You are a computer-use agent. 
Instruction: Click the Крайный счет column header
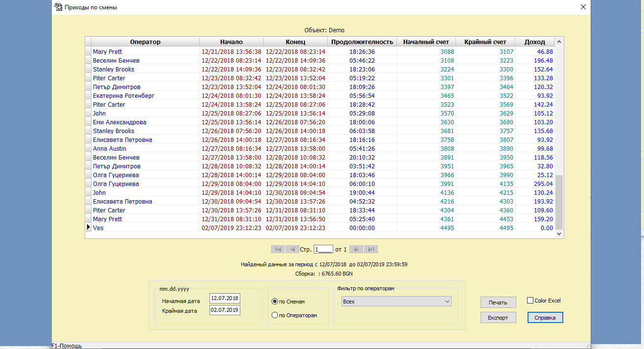coord(485,42)
